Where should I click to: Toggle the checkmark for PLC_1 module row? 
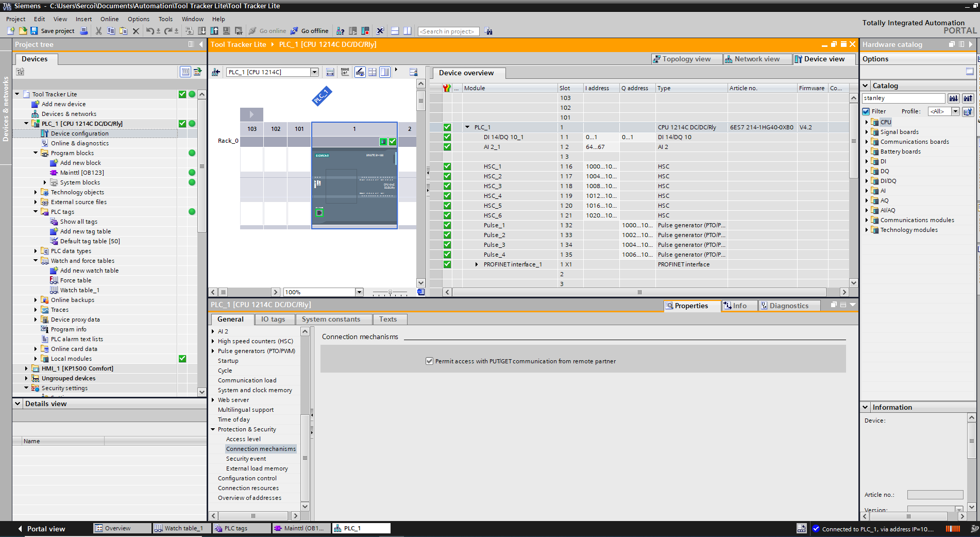click(x=447, y=127)
